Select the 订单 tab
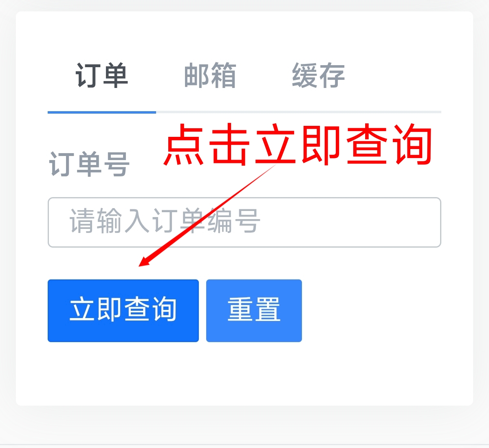 [102, 76]
